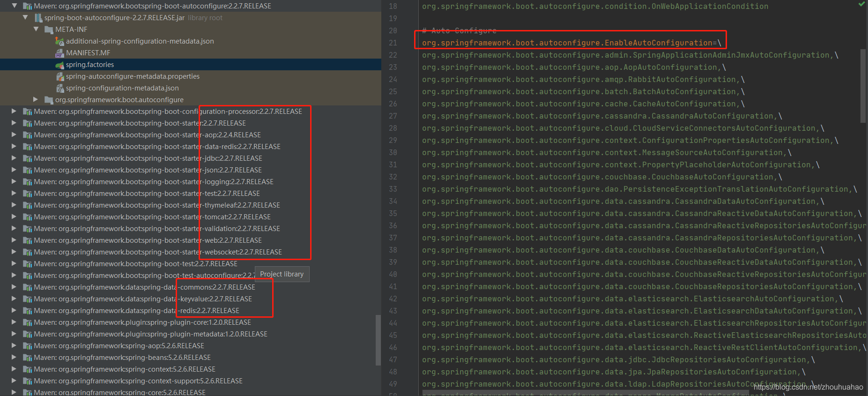Click library icon of spring-boot-starter-tomcat
This screenshot has width=868, height=396.
(28, 217)
